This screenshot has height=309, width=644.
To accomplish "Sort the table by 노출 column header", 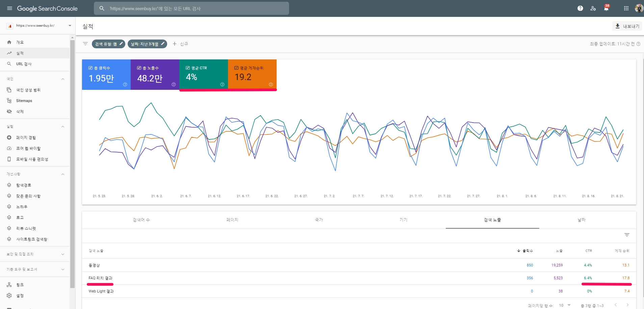I will click(559, 251).
